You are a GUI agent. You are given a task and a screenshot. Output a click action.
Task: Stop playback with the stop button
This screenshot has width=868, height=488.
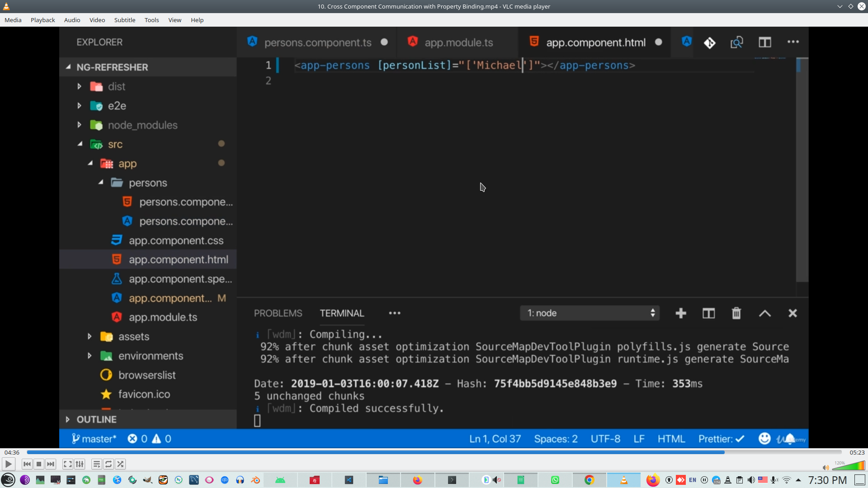[39, 464]
